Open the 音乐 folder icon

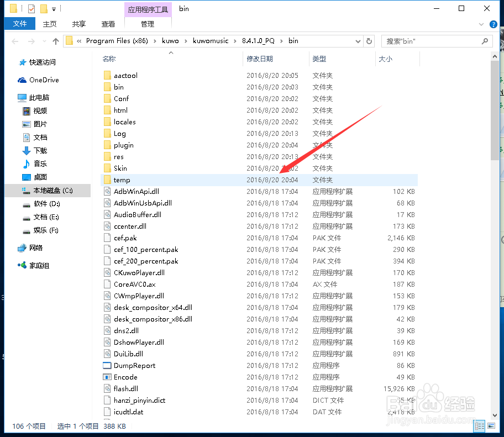coord(27,164)
